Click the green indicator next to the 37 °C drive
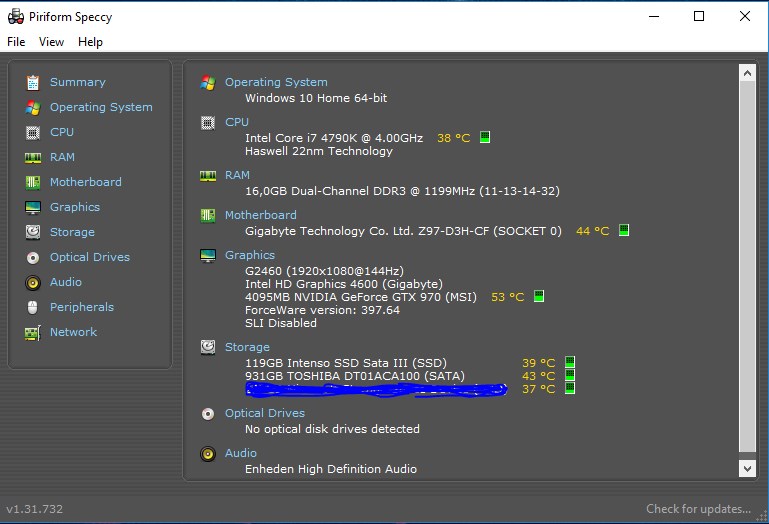The image size is (769, 524). [570, 388]
